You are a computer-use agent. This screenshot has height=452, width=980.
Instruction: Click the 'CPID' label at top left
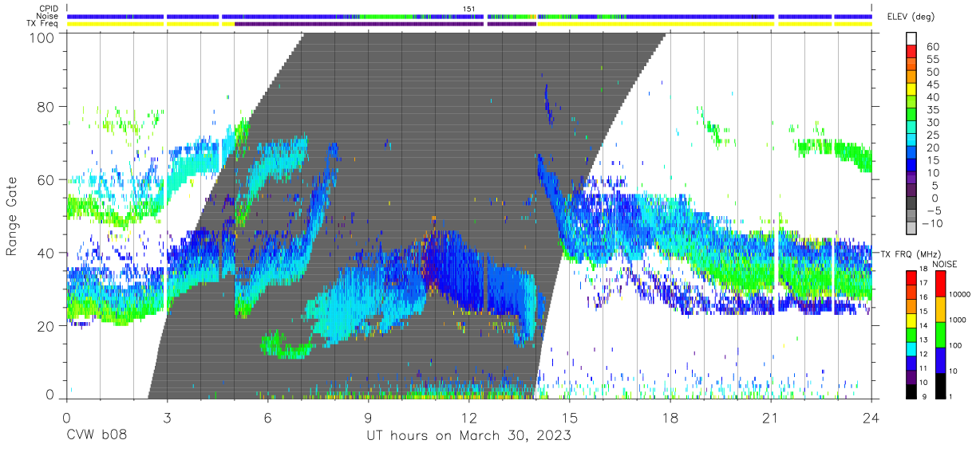[48, 9]
